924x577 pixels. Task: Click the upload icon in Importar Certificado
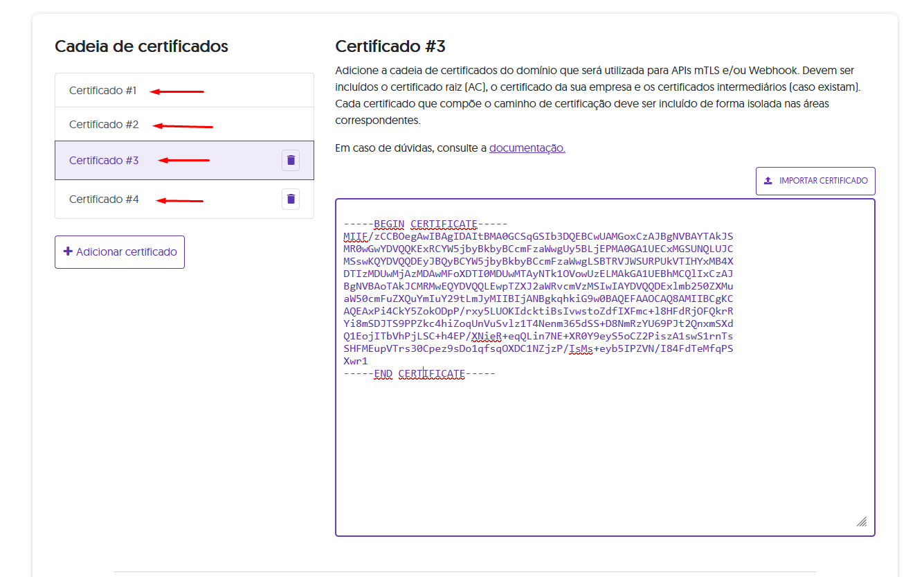point(768,181)
